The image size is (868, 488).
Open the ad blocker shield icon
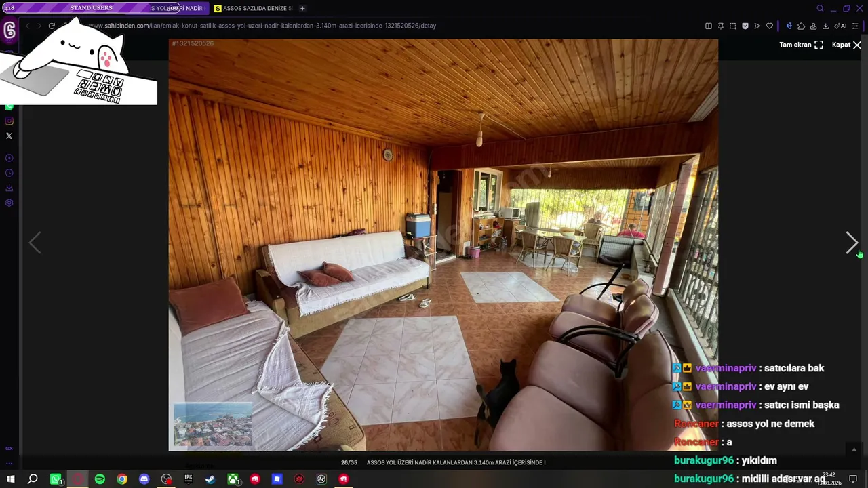pos(745,26)
